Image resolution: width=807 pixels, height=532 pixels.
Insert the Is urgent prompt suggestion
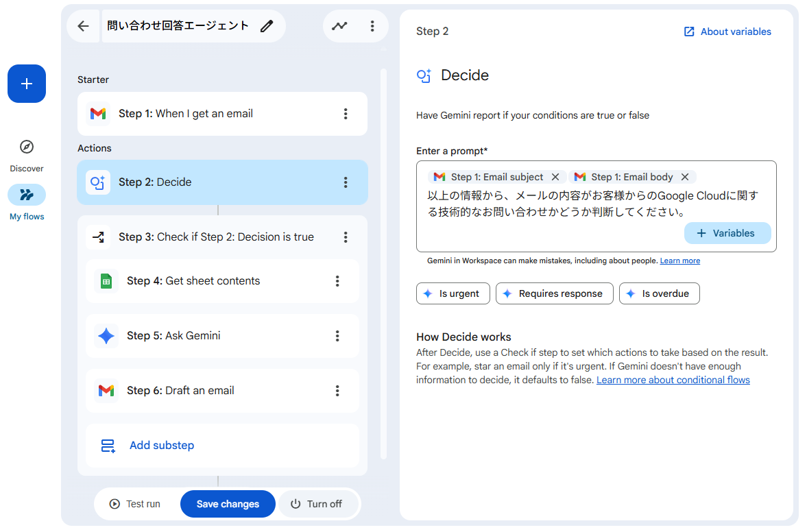pyautogui.click(x=453, y=293)
